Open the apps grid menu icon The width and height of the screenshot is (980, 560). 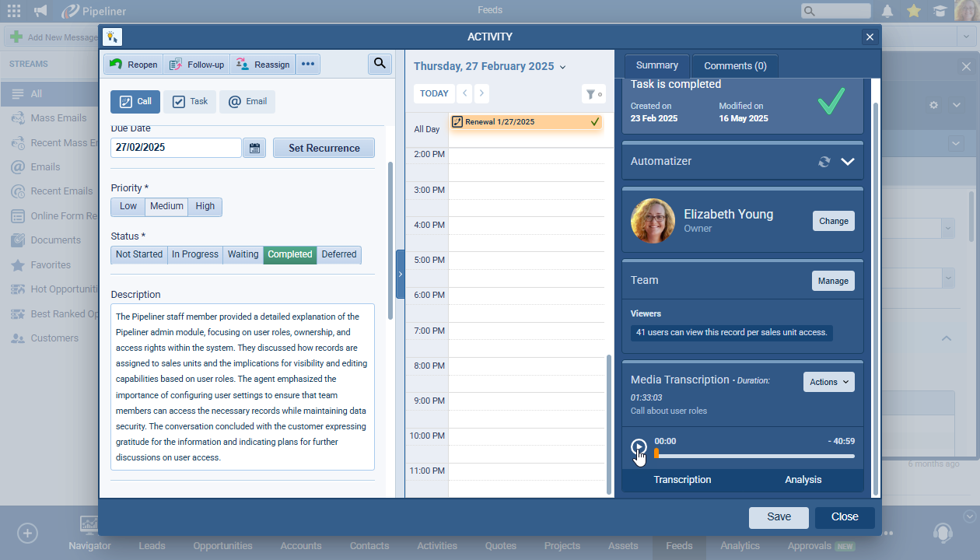[x=14, y=11]
